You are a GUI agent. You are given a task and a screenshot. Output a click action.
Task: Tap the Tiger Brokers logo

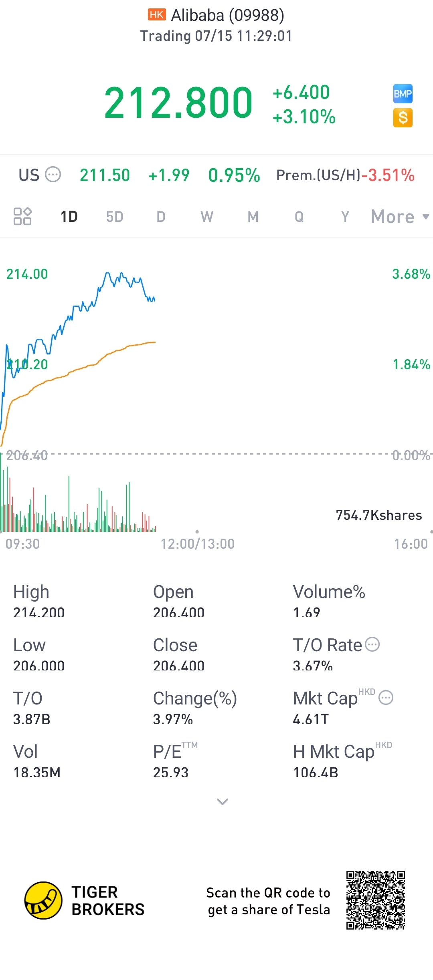tap(43, 900)
